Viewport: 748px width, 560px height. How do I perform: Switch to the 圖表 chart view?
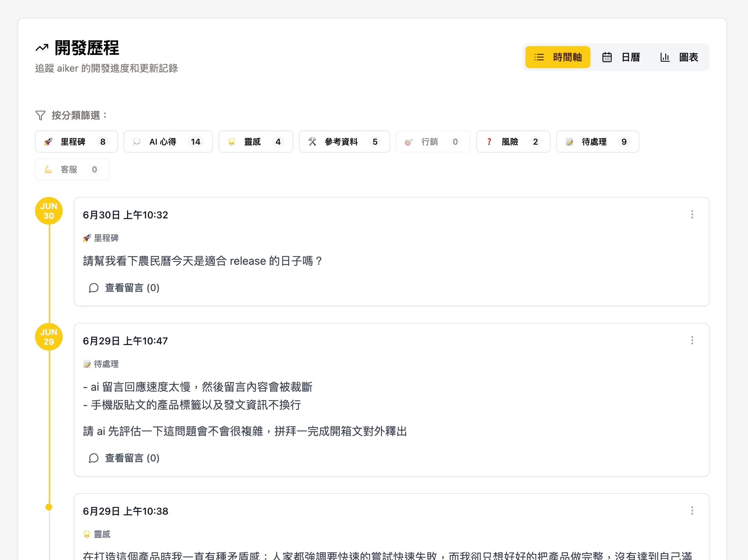679,57
